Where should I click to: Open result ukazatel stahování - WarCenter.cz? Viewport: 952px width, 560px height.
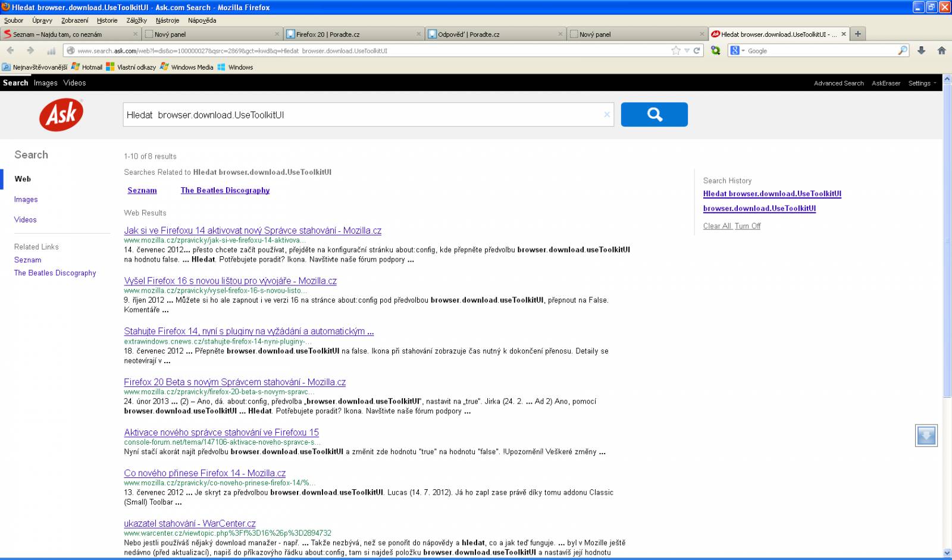(190, 524)
